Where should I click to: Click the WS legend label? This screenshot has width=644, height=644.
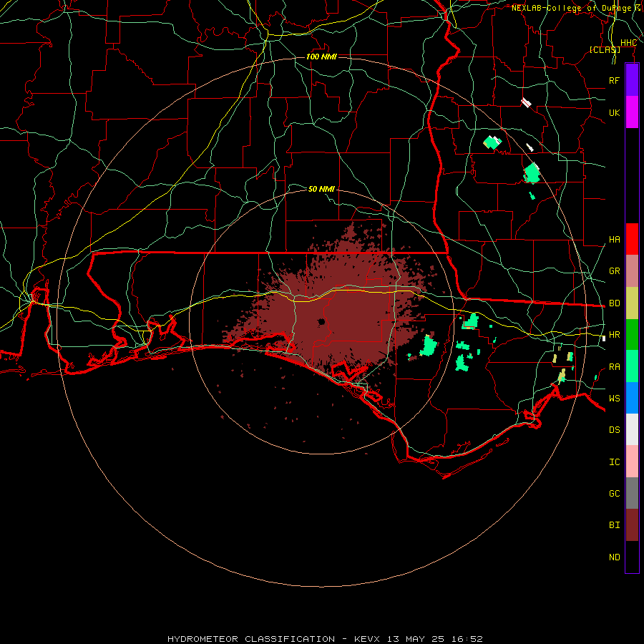[614, 399]
